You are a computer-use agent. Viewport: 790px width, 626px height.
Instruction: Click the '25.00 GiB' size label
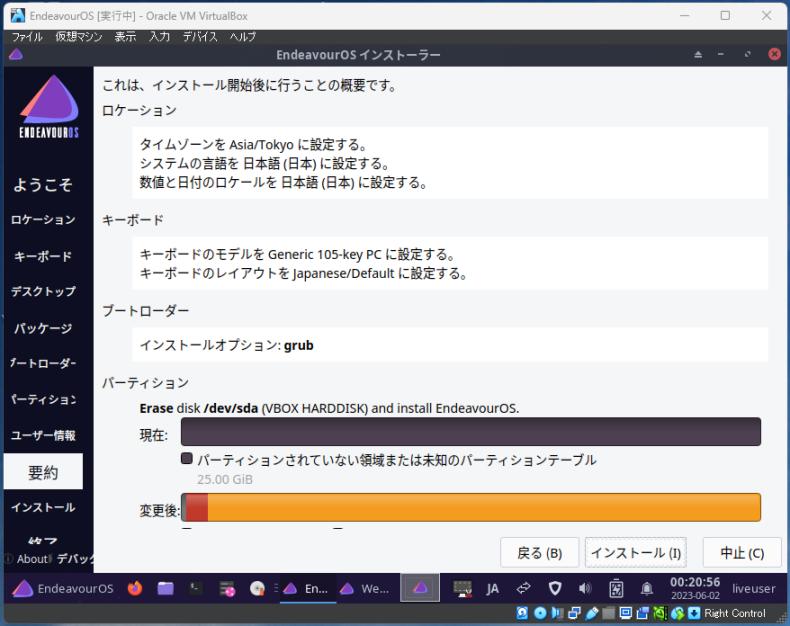pyautogui.click(x=225, y=479)
